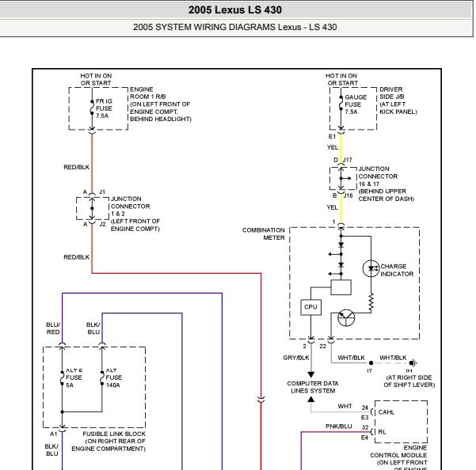Click the "J2" connector label
476x470 pixels.
pos(103,225)
